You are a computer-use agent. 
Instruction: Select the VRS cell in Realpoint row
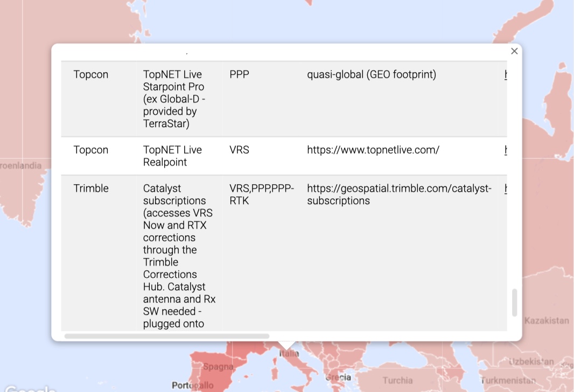(240, 150)
